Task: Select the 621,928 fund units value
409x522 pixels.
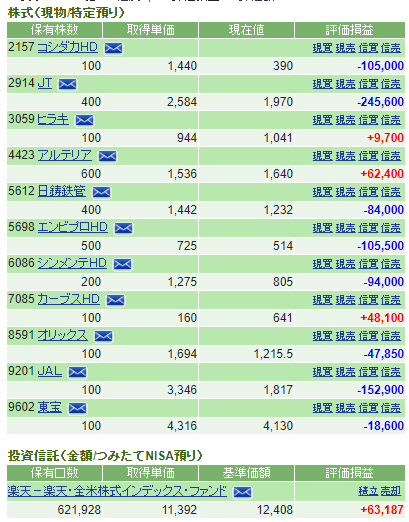Action: pyautogui.click(x=79, y=510)
